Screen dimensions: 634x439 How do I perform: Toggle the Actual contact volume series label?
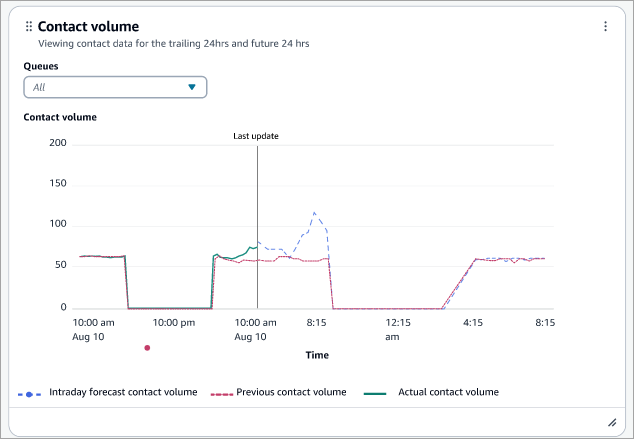448,392
